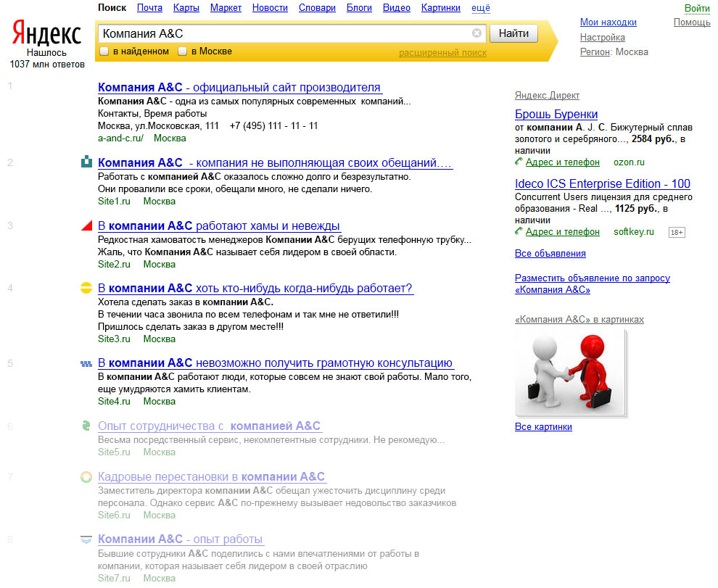Open the Ideco ICS Enterprise Edition ad

(x=602, y=183)
